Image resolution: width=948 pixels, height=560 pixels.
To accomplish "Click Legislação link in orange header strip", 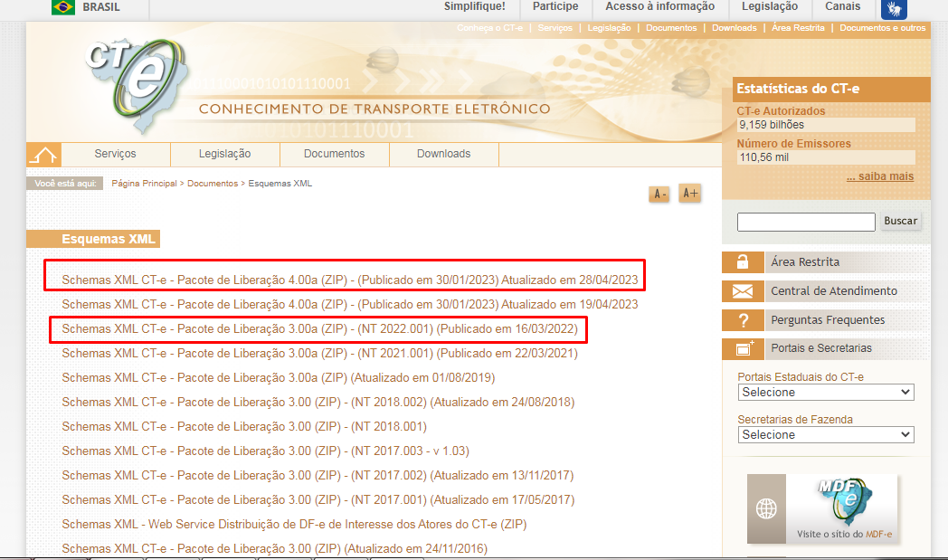I will (609, 28).
